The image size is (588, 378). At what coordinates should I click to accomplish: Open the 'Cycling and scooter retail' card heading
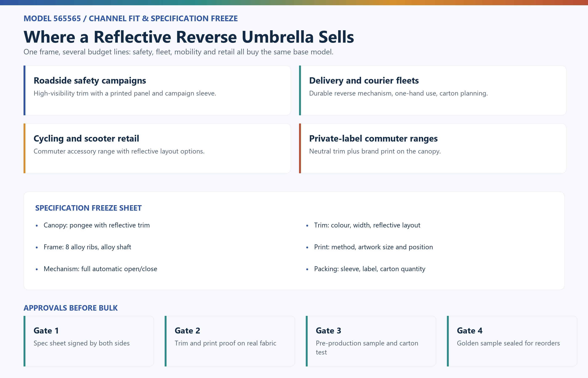pos(86,138)
